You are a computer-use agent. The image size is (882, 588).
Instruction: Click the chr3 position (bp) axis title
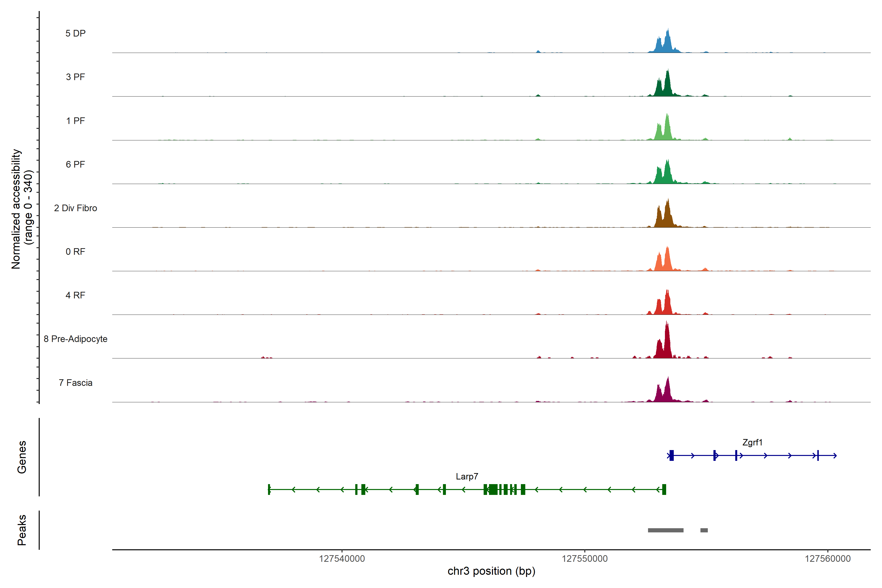(491, 571)
